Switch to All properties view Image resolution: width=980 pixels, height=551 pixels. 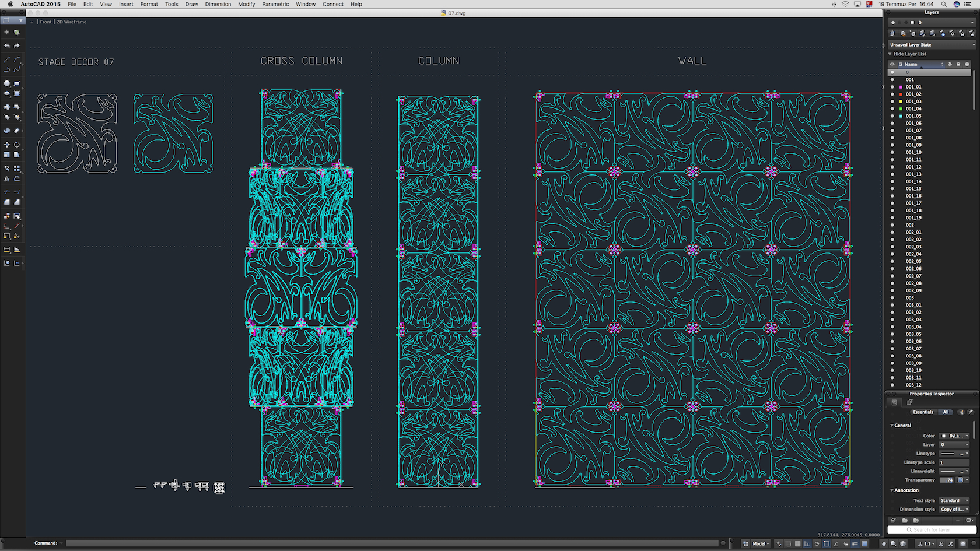click(946, 412)
